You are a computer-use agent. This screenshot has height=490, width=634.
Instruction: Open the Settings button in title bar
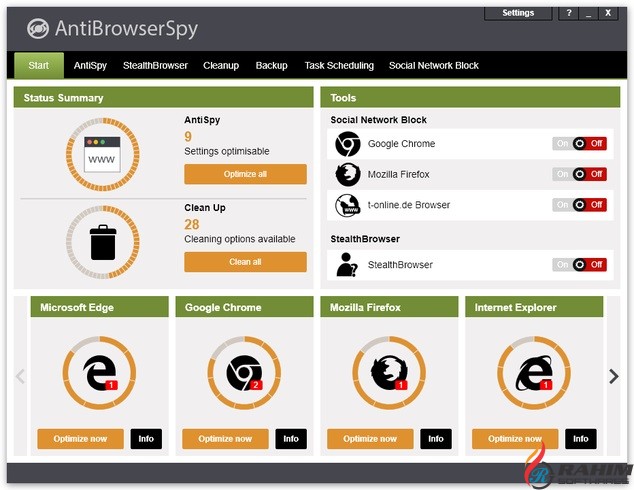[x=518, y=13]
